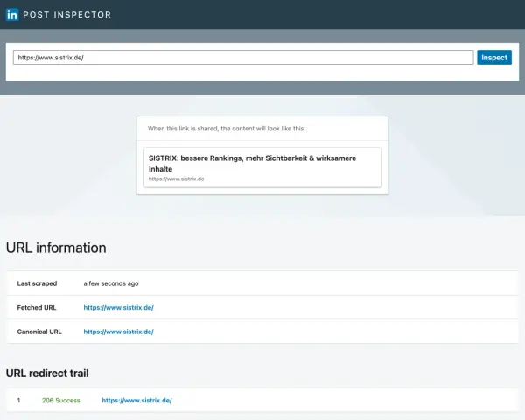Image resolution: width=525 pixels, height=420 pixels.
Task: Click the 'Fetched URL' label
Action: click(37, 307)
